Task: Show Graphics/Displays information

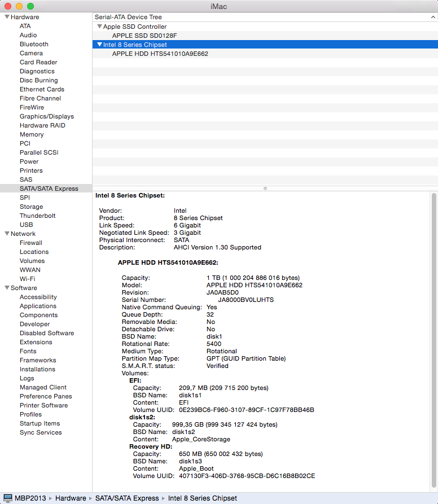Action: [x=47, y=116]
